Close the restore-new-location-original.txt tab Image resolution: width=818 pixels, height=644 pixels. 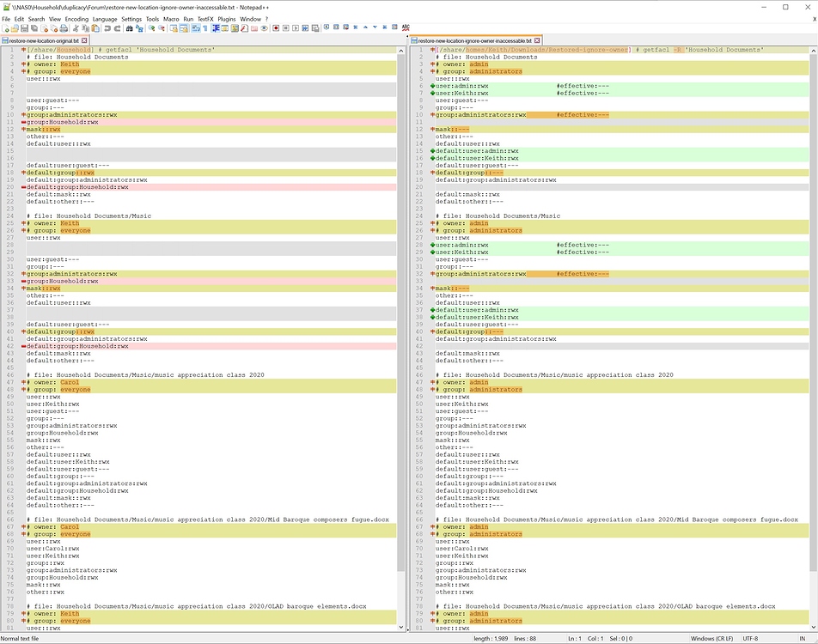84,40
